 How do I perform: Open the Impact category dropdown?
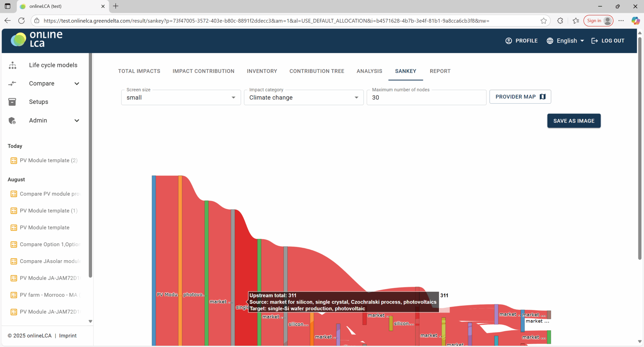[x=303, y=97]
